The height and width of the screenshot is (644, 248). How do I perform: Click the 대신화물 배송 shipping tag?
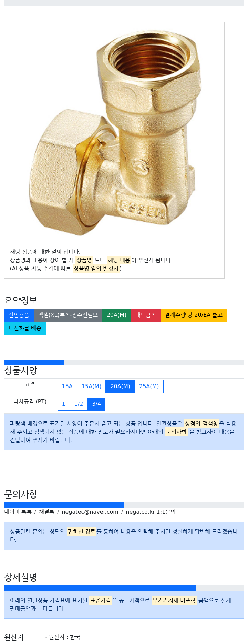click(25, 328)
